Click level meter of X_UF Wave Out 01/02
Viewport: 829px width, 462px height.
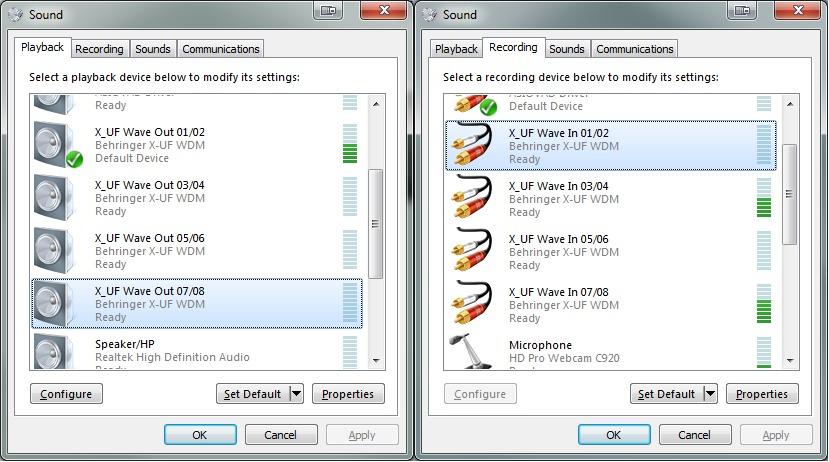point(350,144)
